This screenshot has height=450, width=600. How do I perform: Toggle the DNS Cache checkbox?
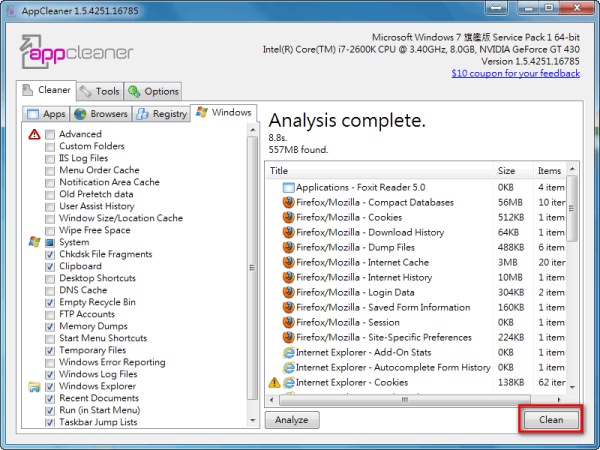tap(50, 290)
